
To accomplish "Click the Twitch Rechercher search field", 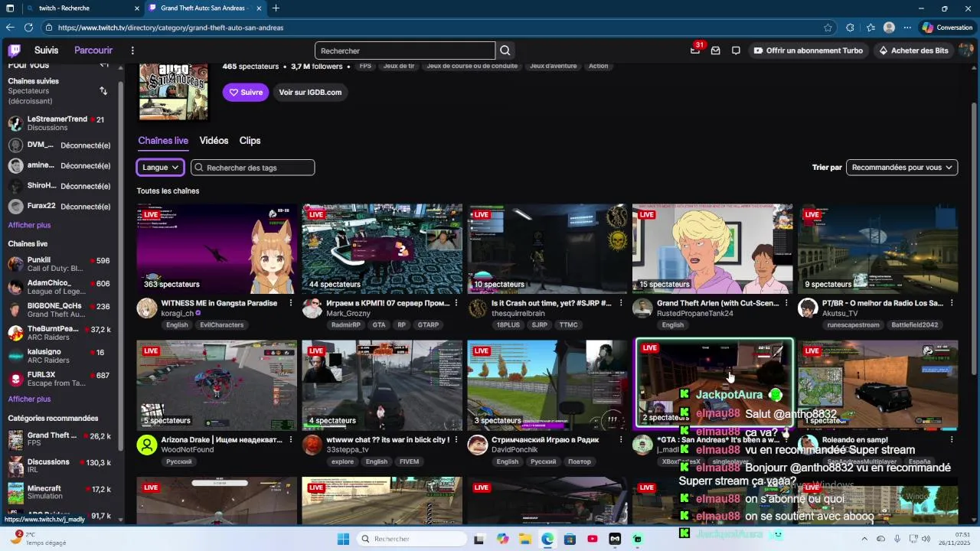I will (x=405, y=51).
